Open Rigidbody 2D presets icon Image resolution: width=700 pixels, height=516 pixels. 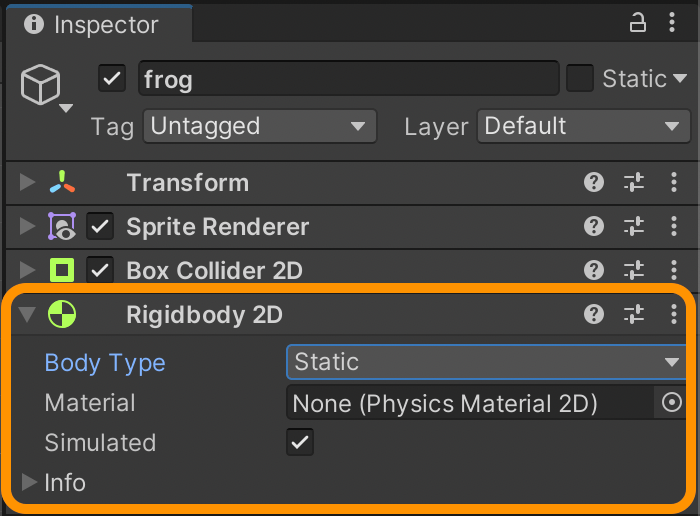[634, 314]
